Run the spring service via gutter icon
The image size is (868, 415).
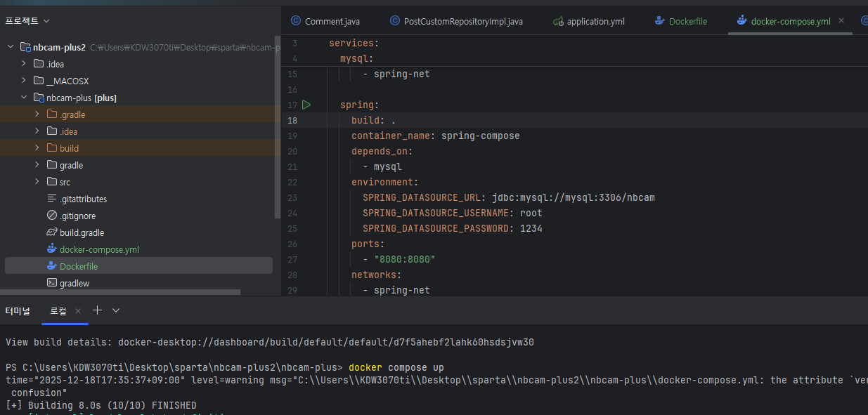(306, 105)
